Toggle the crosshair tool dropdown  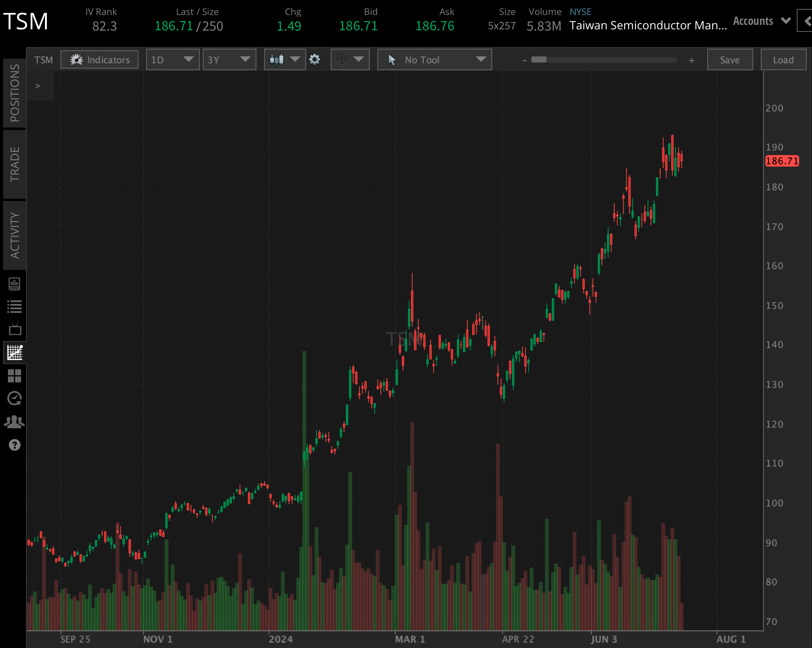(350, 60)
